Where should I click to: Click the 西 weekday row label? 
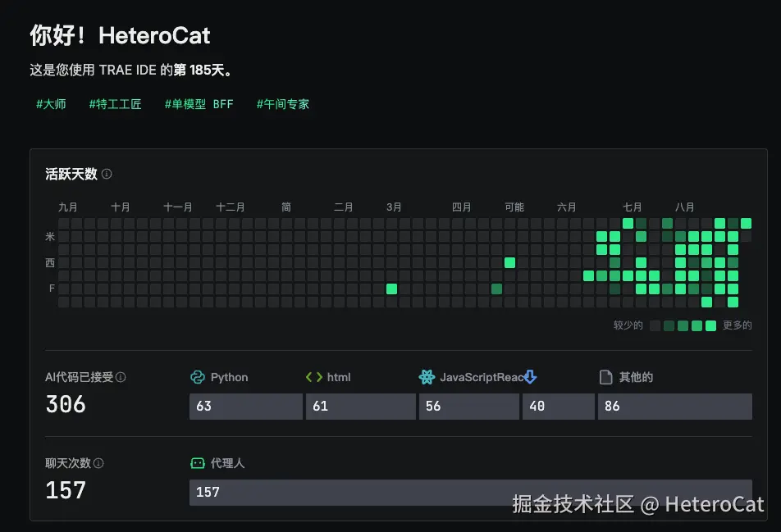click(x=50, y=262)
